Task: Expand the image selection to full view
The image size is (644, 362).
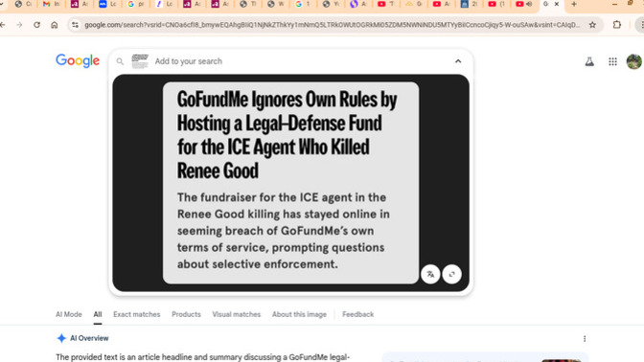Action: pyautogui.click(x=451, y=274)
